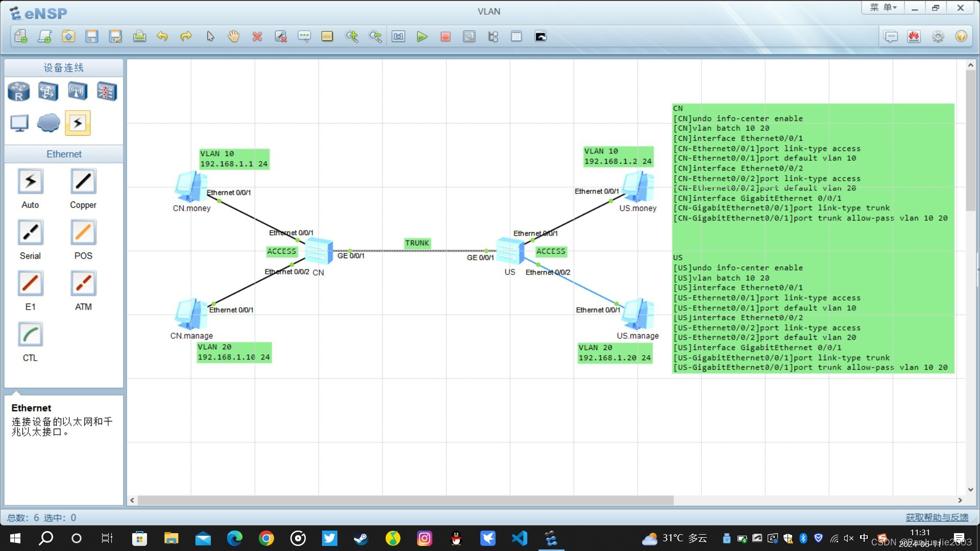Open the settings gear icon
Viewport: 980px width, 551px height.
(x=938, y=37)
